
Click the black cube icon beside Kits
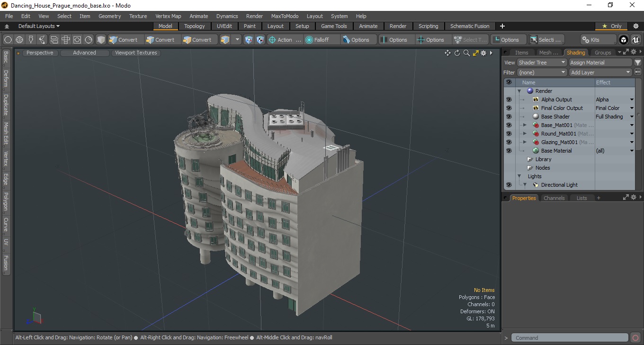[624, 40]
